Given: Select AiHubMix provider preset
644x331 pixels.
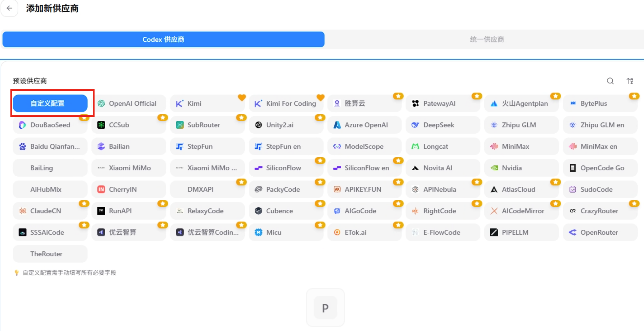Looking at the screenshot, I should coord(50,189).
